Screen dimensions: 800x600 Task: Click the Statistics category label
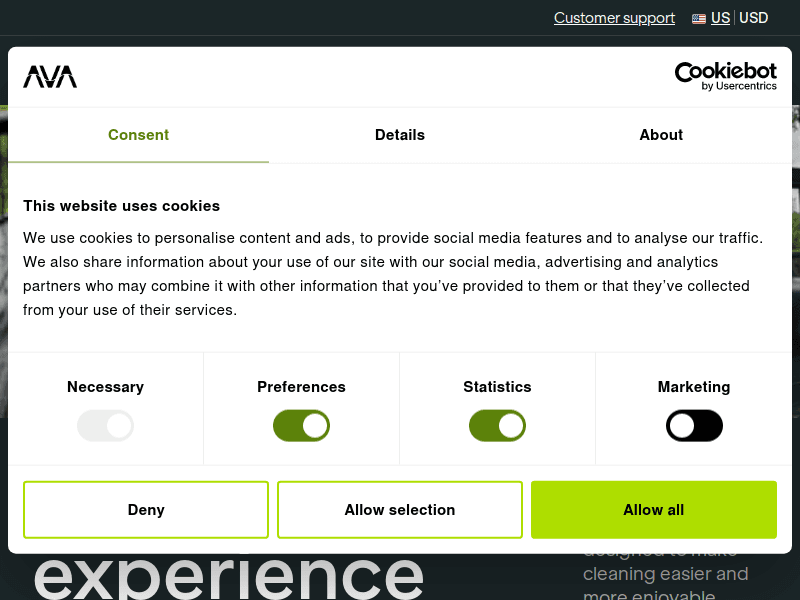[497, 387]
